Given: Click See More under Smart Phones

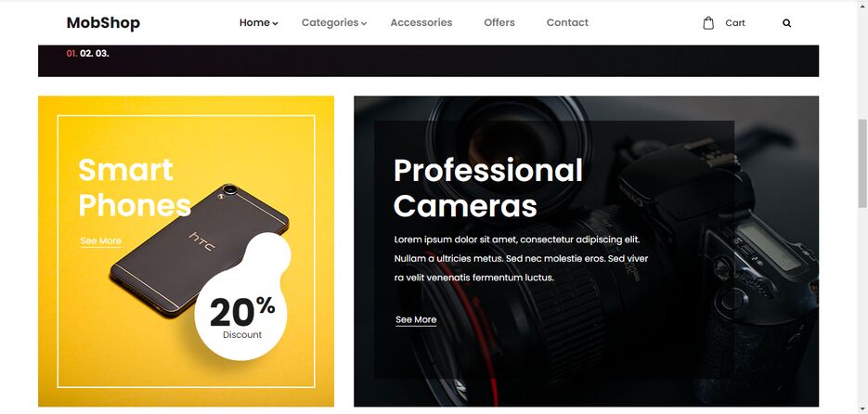Looking at the screenshot, I should [101, 240].
